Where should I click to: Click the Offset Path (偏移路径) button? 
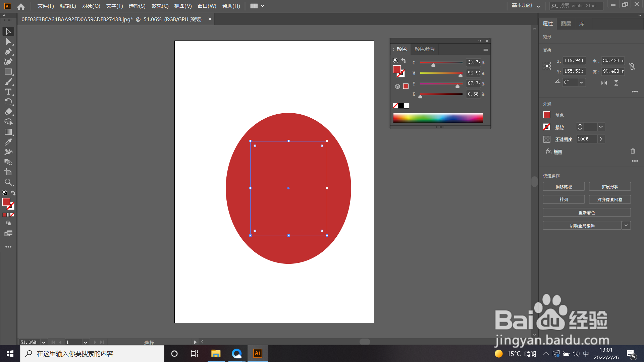(563, 187)
